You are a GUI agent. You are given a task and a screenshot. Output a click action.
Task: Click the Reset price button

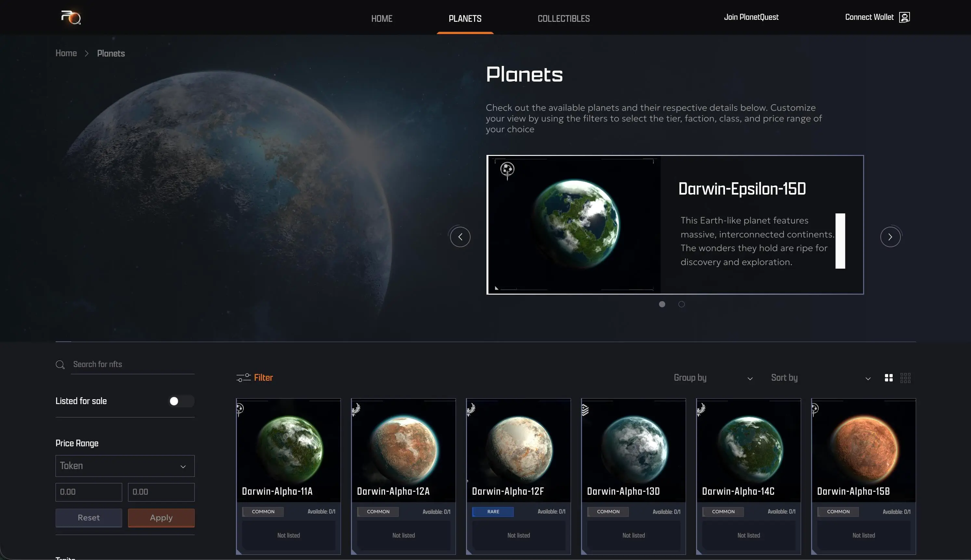click(88, 518)
